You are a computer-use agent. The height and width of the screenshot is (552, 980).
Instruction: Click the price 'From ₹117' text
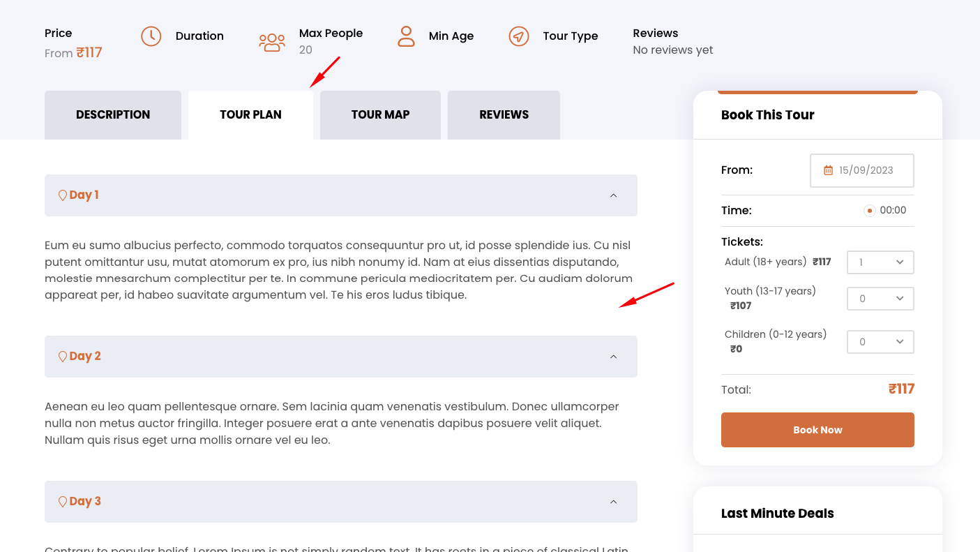pyautogui.click(x=73, y=53)
